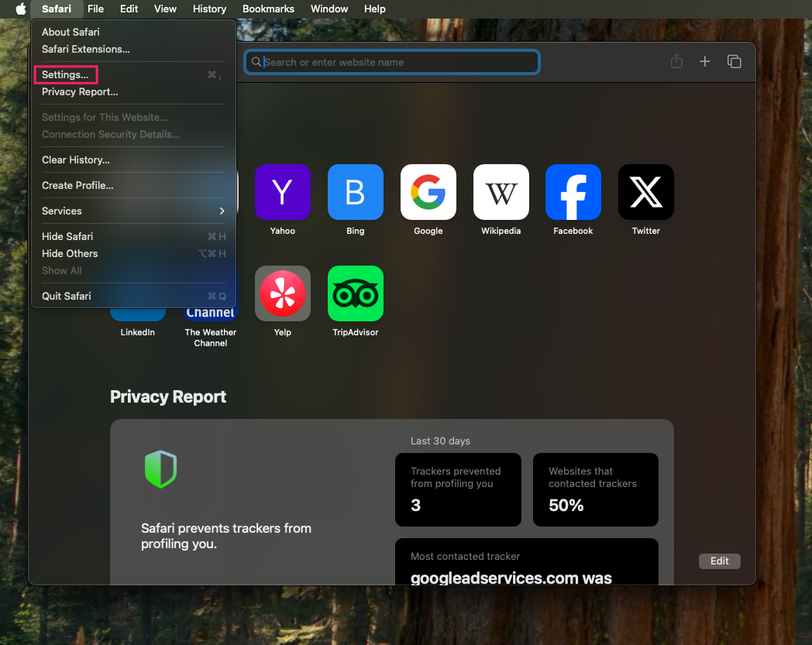Choose Privacy Report… menu item
Viewport: 812px width, 645px height.
[133, 91]
